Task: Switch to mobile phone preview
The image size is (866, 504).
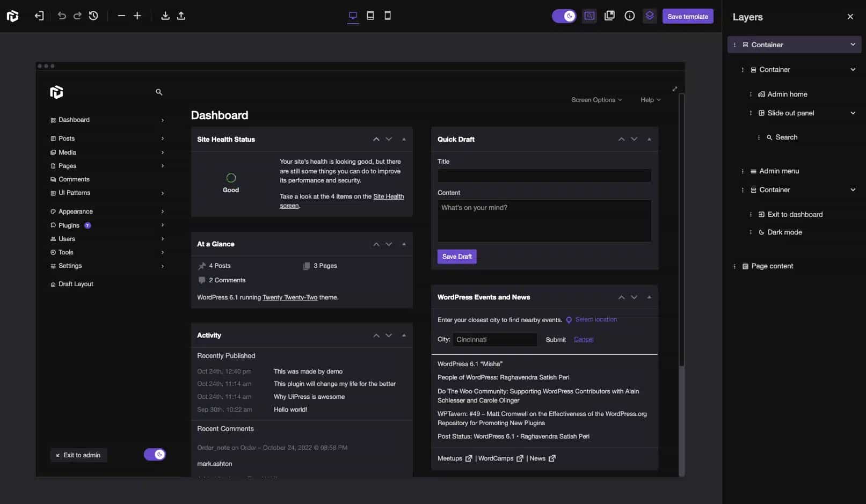Action: tap(388, 16)
